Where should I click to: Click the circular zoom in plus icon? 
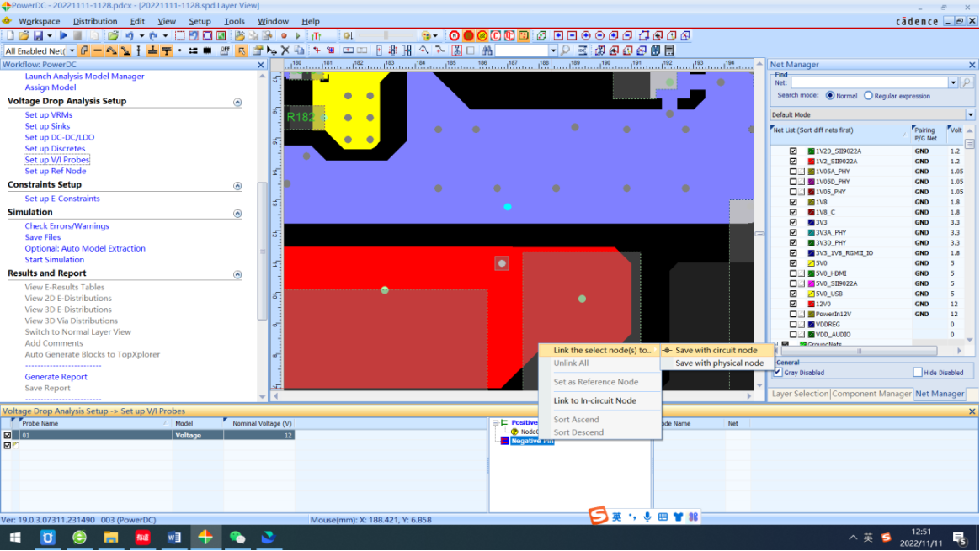586,35
